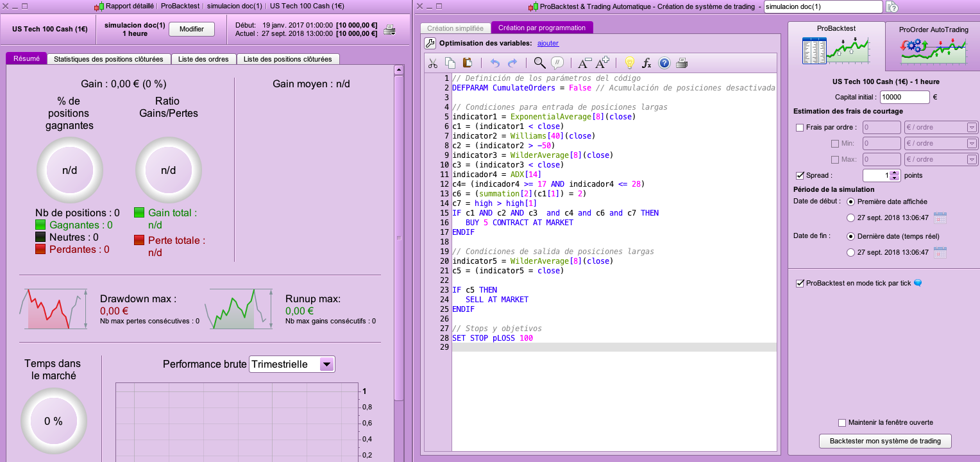Viewport: 980px width, 462px height.
Task: Increase editor font size with the A+ icon
Action: (x=602, y=63)
